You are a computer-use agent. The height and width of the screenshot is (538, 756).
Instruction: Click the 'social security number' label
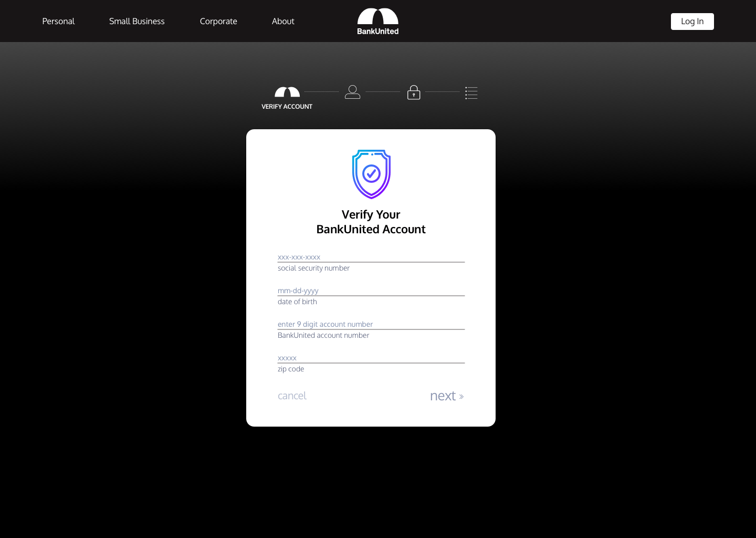313,268
